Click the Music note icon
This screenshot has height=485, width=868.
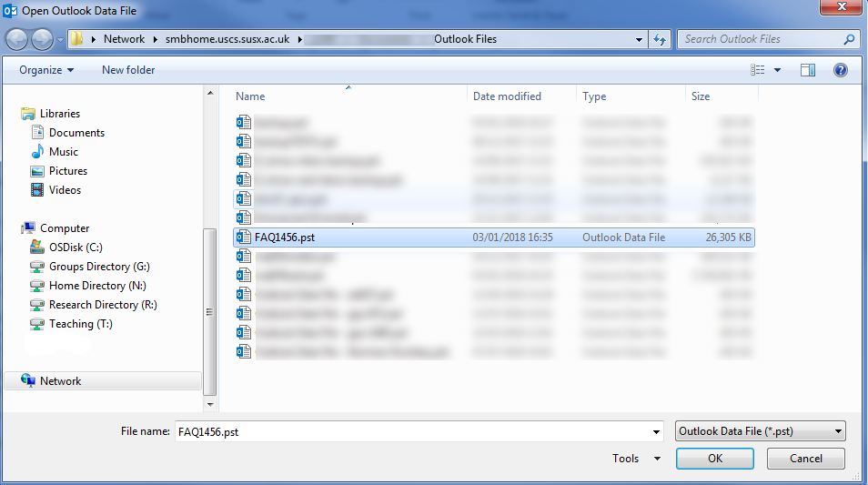pyautogui.click(x=37, y=151)
